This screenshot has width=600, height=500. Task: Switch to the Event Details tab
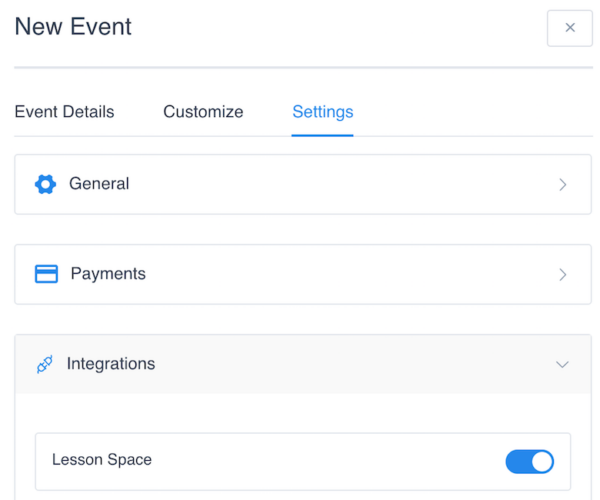point(64,112)
